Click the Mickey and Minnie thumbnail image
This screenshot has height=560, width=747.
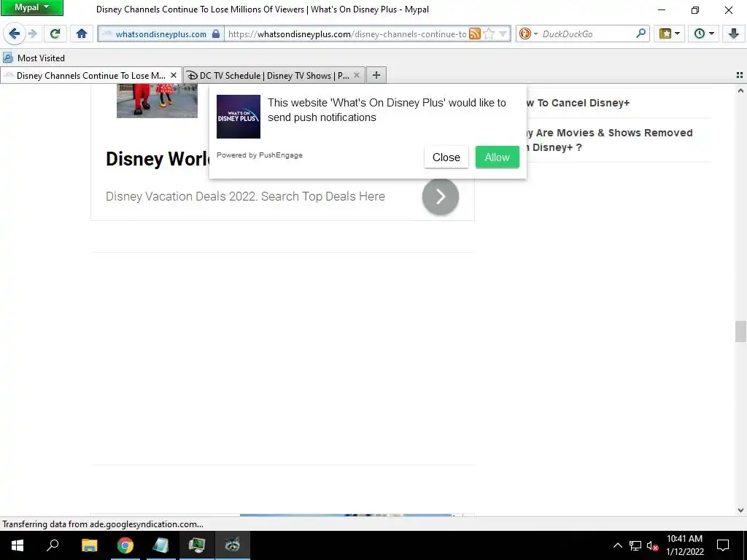coord(158,101)
